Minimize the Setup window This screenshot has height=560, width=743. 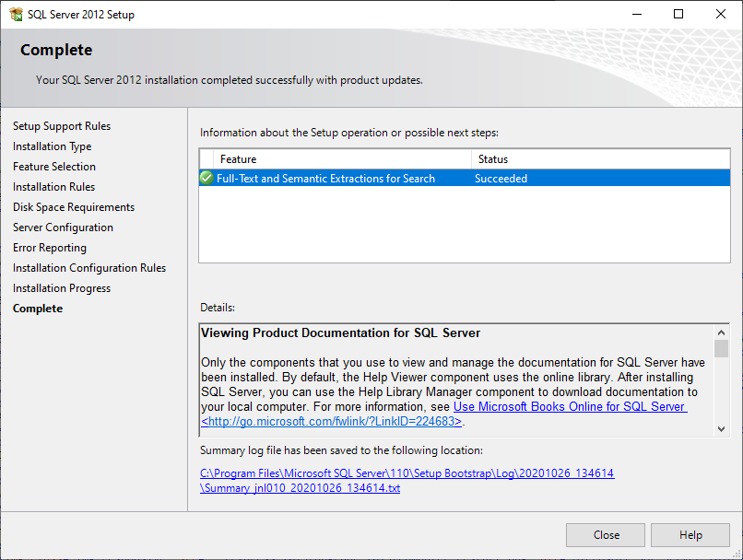(x=636, y=14)
